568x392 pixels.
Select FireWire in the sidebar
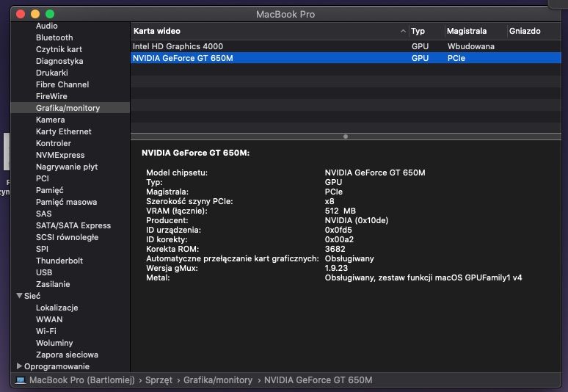[51, 96]
